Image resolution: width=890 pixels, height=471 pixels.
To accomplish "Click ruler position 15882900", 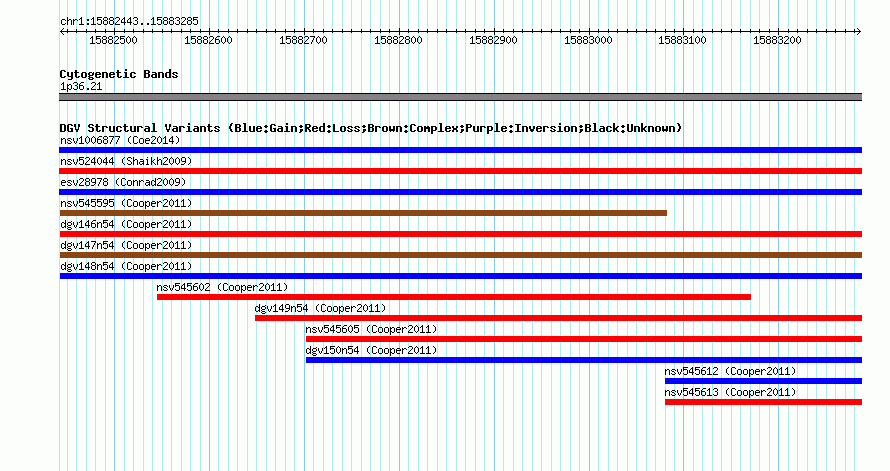I will pos(493,40).
